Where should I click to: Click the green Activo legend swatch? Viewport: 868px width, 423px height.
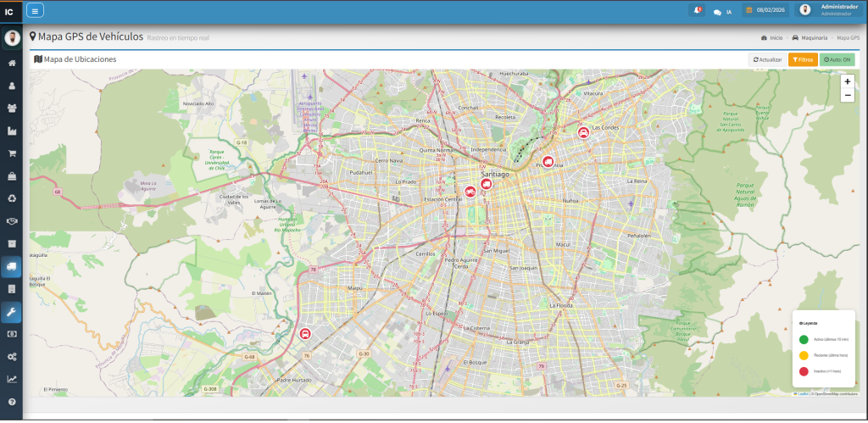tap(804, 339)
